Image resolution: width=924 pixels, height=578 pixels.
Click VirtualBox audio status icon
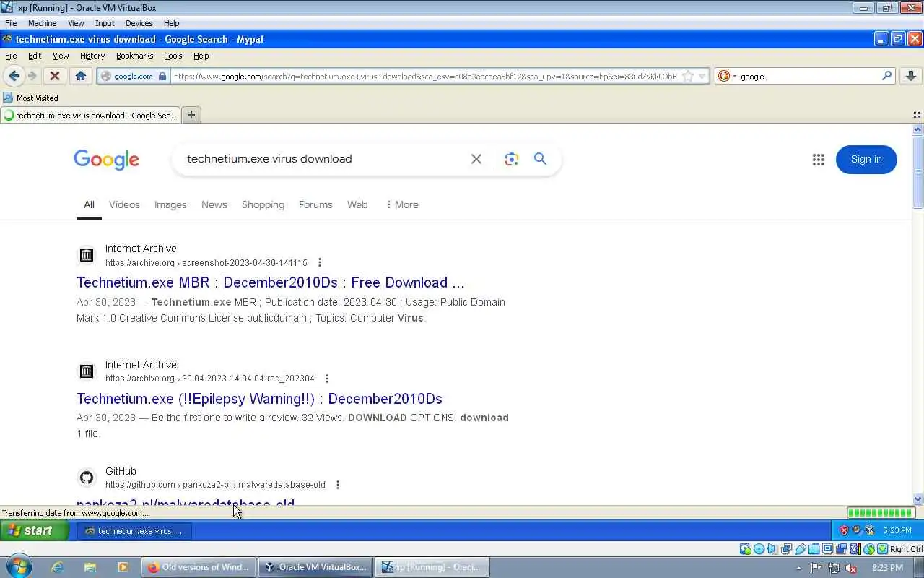pyautogui.click(x=772, y=549)
